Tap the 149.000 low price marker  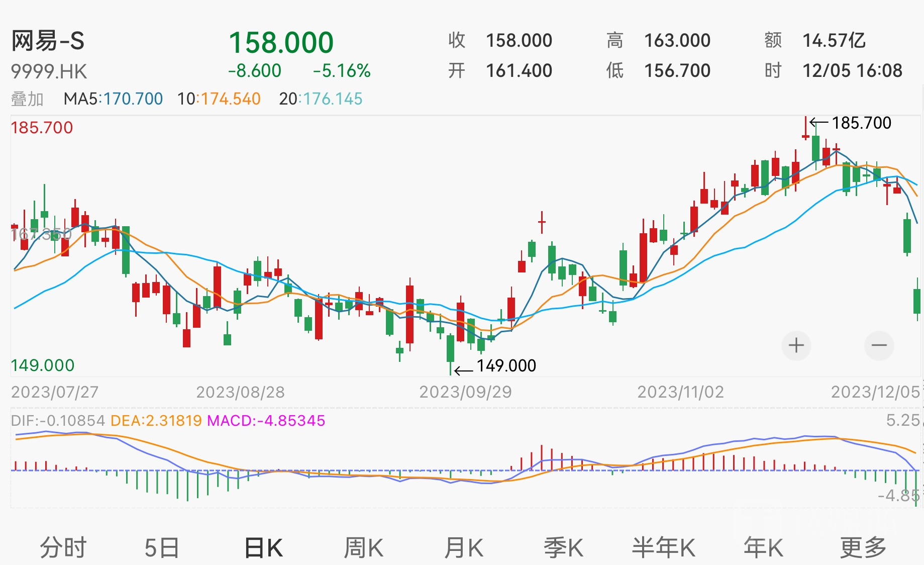(x=505, y=366)
